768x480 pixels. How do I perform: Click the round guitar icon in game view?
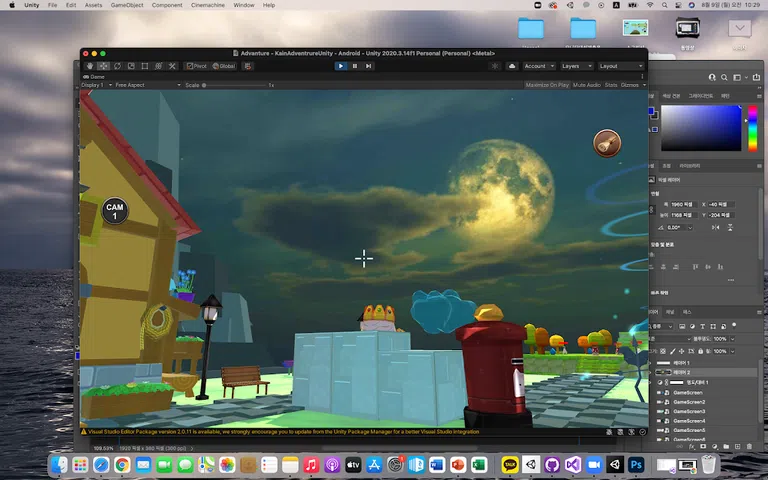(x=606, y=143)
